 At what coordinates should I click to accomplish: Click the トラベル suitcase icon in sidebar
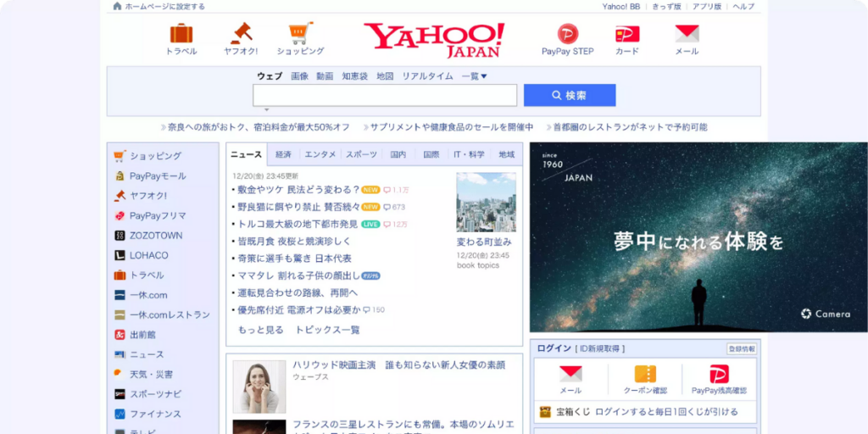coord(120,275)
